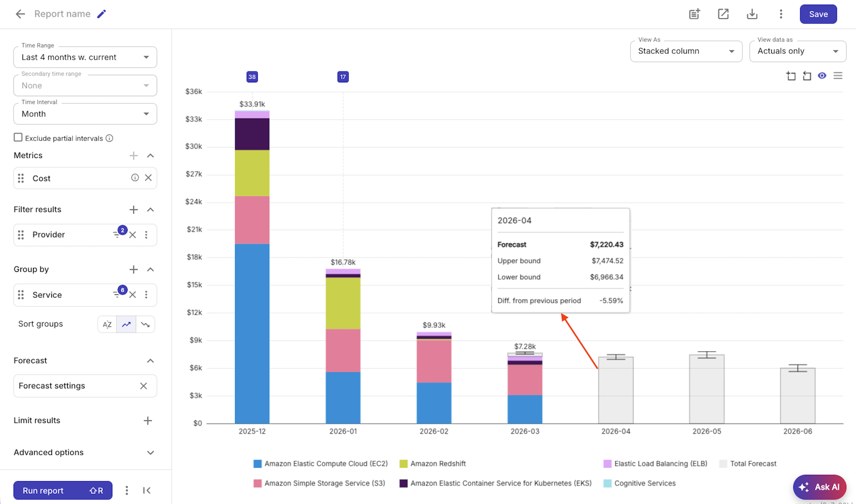Collapse the Forecast section
856x504 pixels.
coord(150,360)
